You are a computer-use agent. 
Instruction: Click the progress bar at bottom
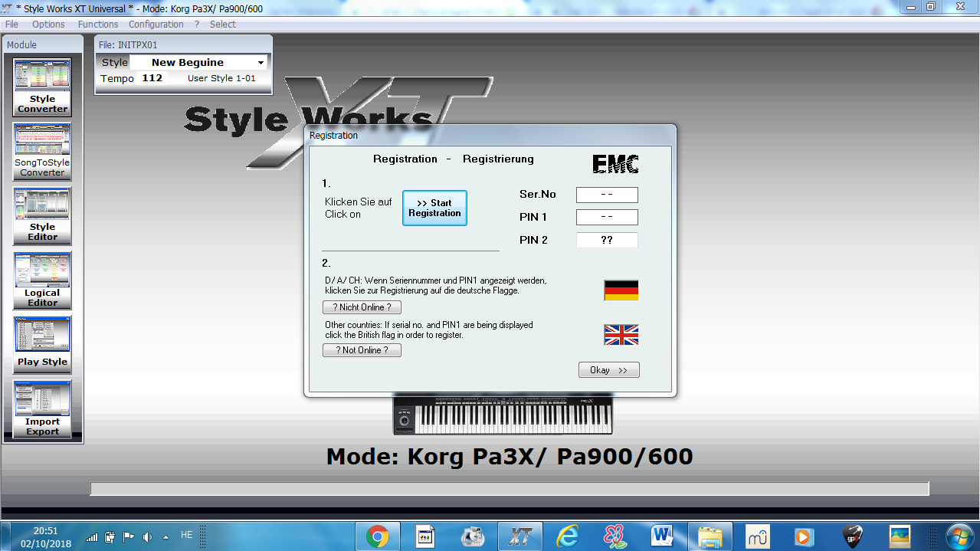[x=510, y=489]
